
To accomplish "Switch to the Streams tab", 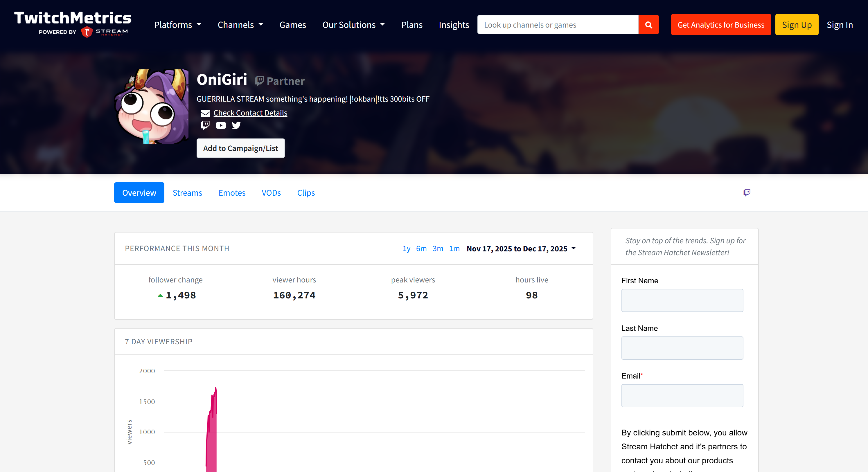I will (x=187, y=192).
